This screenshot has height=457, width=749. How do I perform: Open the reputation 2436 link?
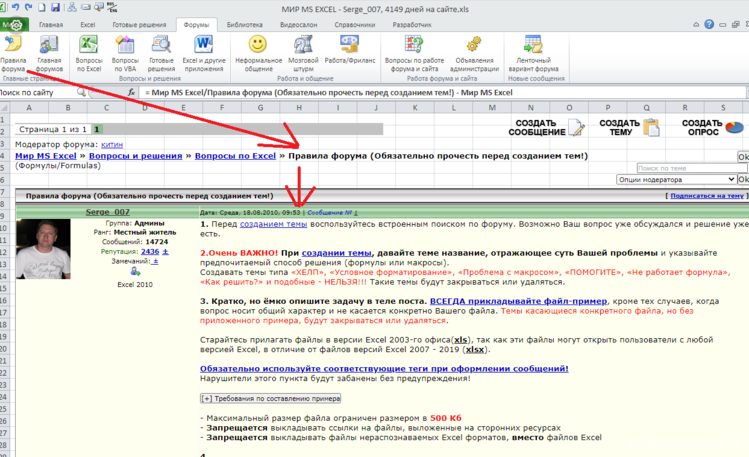pos(150,252)
